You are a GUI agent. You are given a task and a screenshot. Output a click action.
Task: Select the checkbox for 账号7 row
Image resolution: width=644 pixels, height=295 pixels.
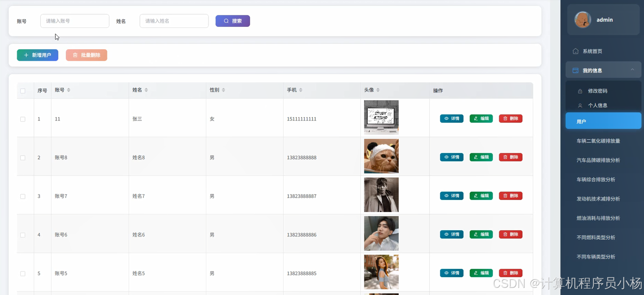coord(23,196)
